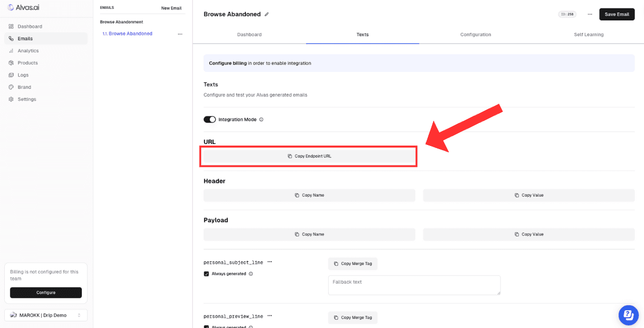Viewport: 644px width, 328px height.
Task: Click the Configure billing link
Action: click(x=228, y=63)
